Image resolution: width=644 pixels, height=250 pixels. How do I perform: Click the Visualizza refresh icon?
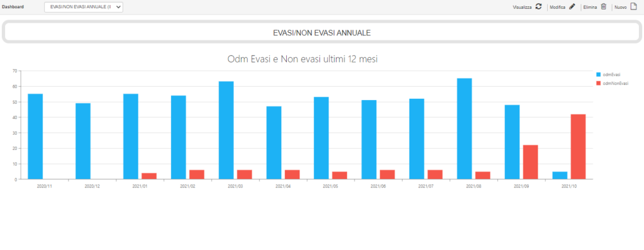point(538,6)
